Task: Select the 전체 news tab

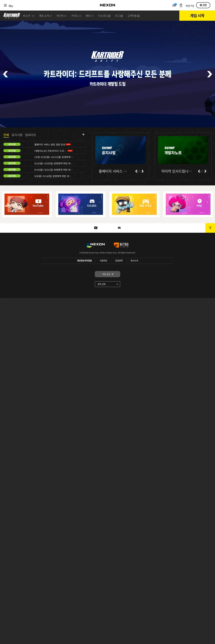Action: click(x=6, y=135)
